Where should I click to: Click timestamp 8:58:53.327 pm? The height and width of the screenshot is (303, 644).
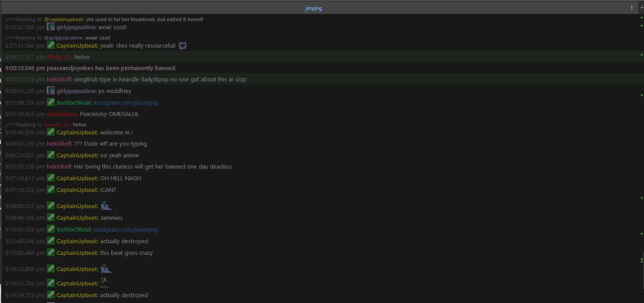point(25,57)
